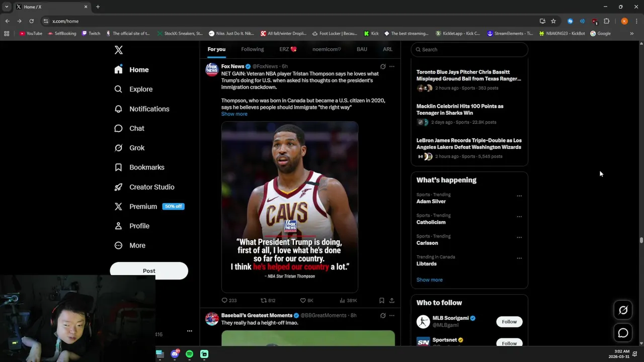
Task: Click the X logo in sidebar
Action: pyautogui.click(x=118, y=50)
